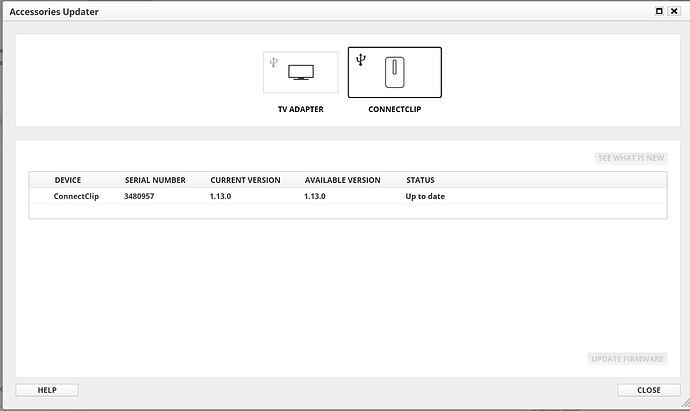
Task: Click the SERIAL NUMBER column header
Action: (x=155, y=180)
